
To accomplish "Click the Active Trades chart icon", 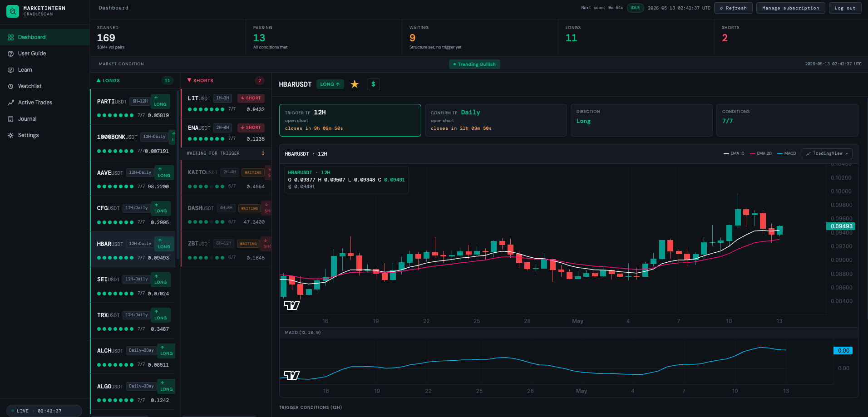I will (x=10, y=103).
